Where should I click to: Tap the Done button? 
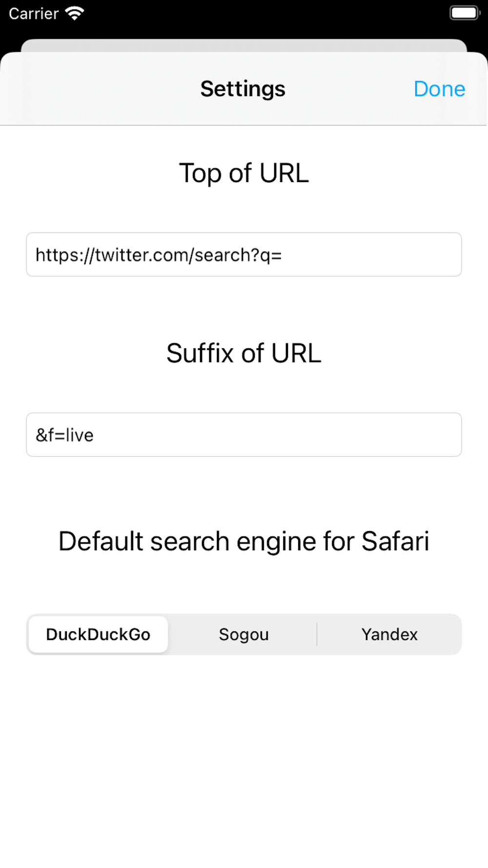(439, 89)
